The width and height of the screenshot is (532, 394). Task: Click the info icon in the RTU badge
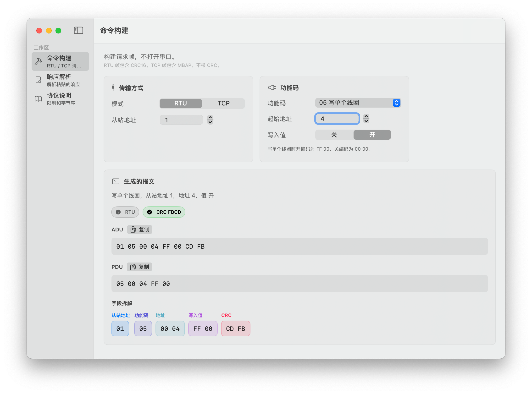118,212
